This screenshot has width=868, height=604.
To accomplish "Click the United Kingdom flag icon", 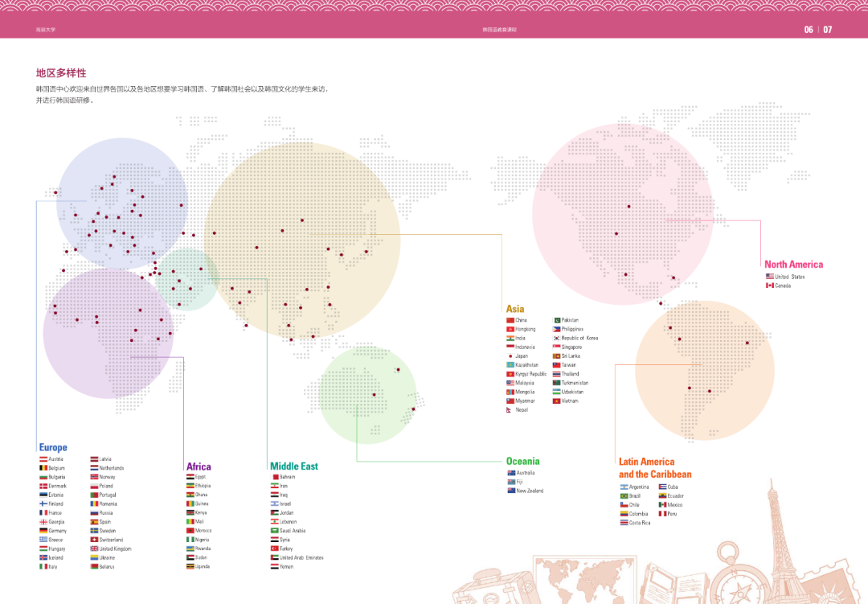I will [94, 549].
